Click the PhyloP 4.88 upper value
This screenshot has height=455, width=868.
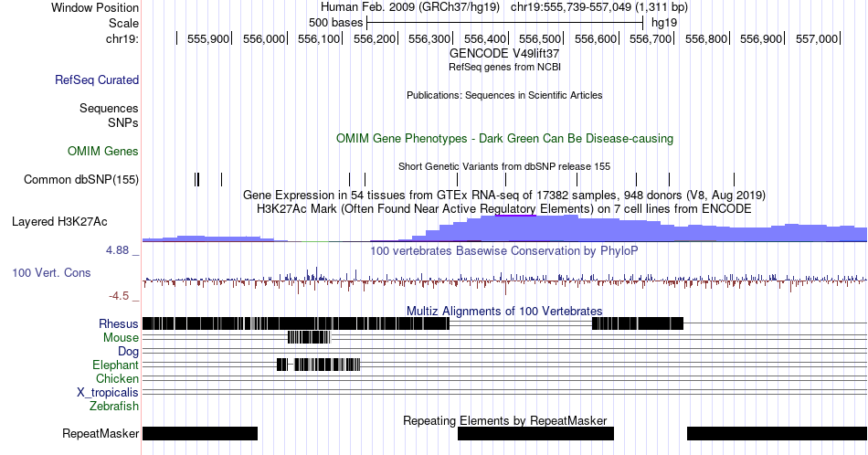118,250
